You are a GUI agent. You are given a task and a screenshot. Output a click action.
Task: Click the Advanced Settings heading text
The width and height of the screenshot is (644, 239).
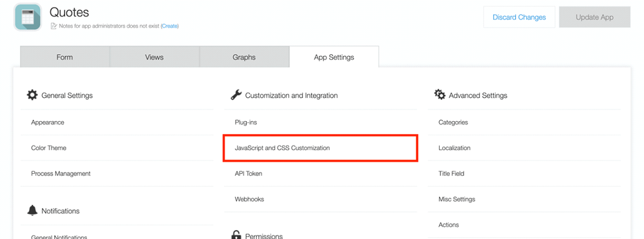tap(478, 95)
